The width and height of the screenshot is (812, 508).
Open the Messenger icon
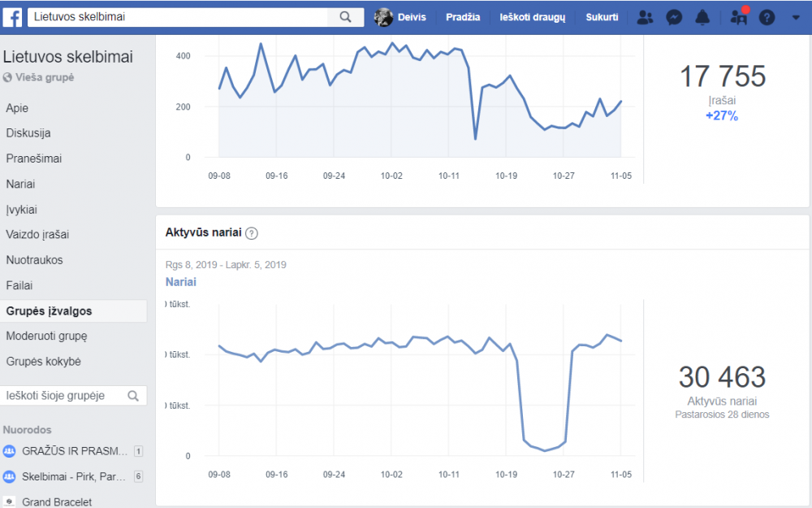coord(674,18)
